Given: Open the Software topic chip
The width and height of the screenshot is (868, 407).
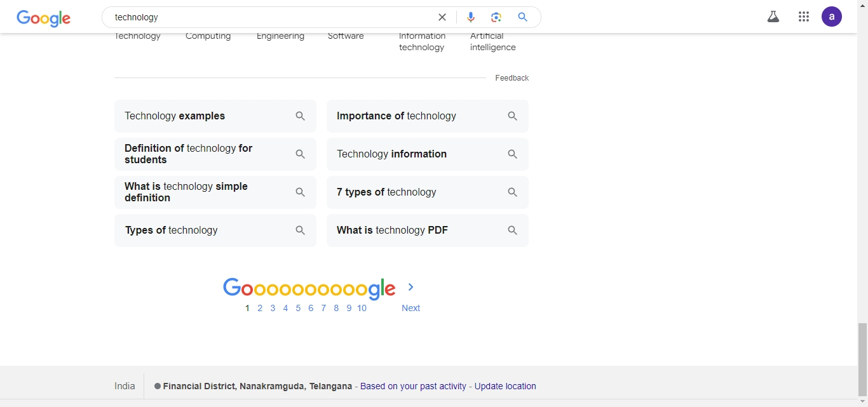Looking at the screenshot, I should 346,36.
